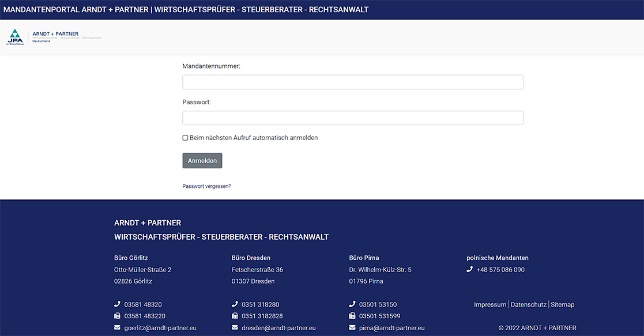Click the Büro Pirna heading
The height and width of the screenshot is (336, 644).
364,258
